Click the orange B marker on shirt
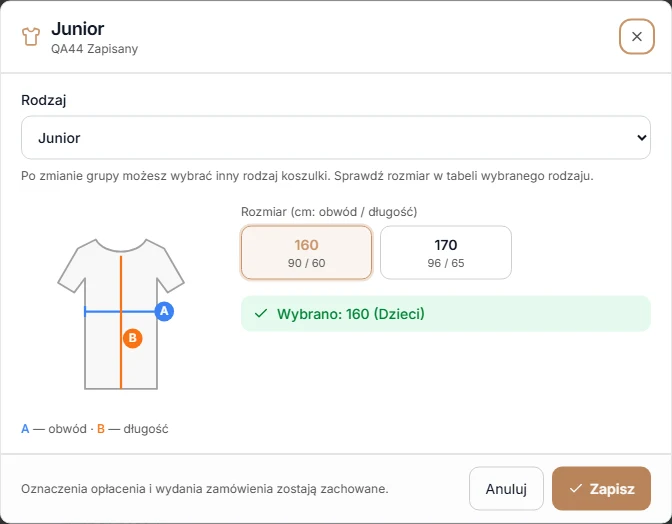 [x=132, y=338]
